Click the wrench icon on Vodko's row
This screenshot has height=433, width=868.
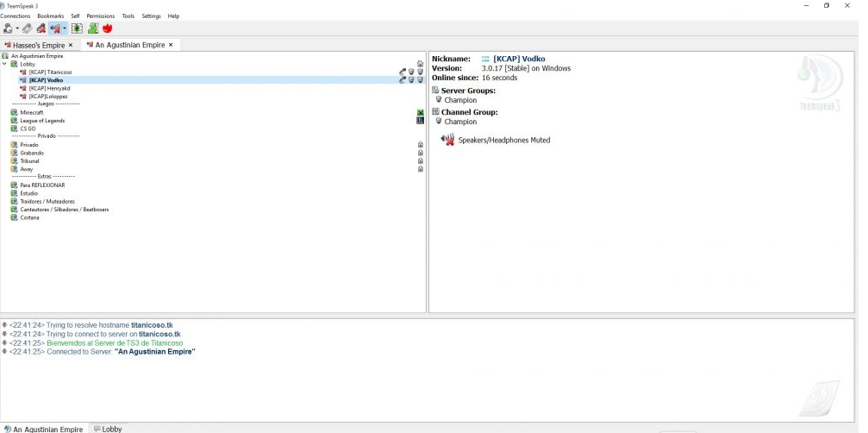(403, 79)
